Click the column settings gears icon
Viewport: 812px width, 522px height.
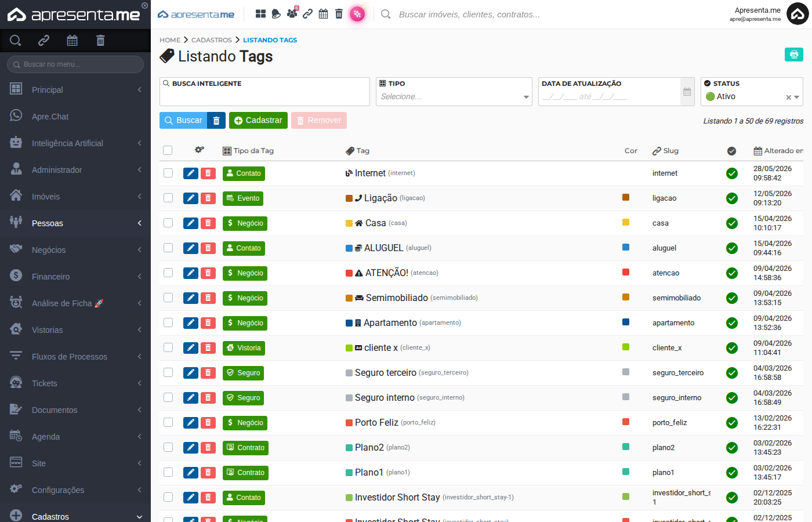point(200,150)
